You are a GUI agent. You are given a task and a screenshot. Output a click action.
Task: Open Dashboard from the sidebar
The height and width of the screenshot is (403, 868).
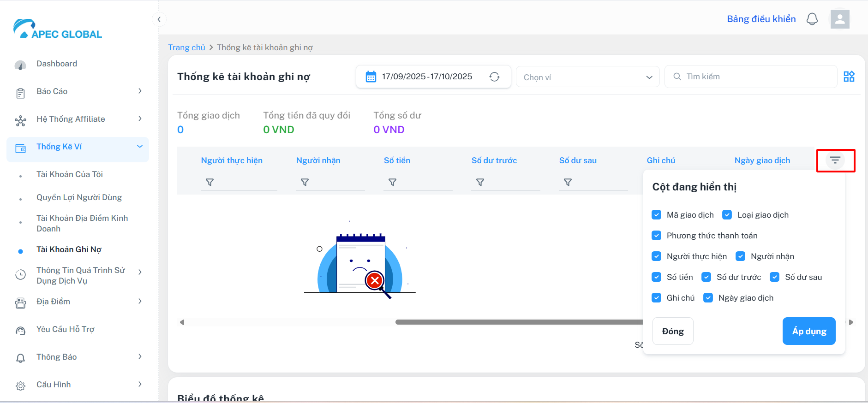[57, 64]
